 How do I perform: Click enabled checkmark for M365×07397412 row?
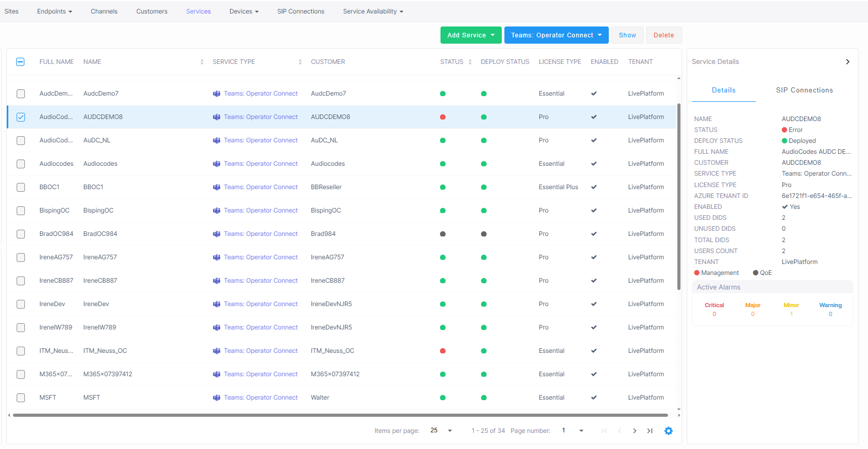(594, 374)
